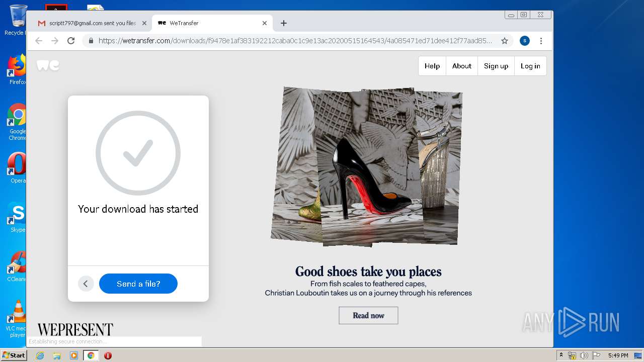Viewport: 644px width, 362px height.
Task: Open a new browser tab
Action: (284, 23)
